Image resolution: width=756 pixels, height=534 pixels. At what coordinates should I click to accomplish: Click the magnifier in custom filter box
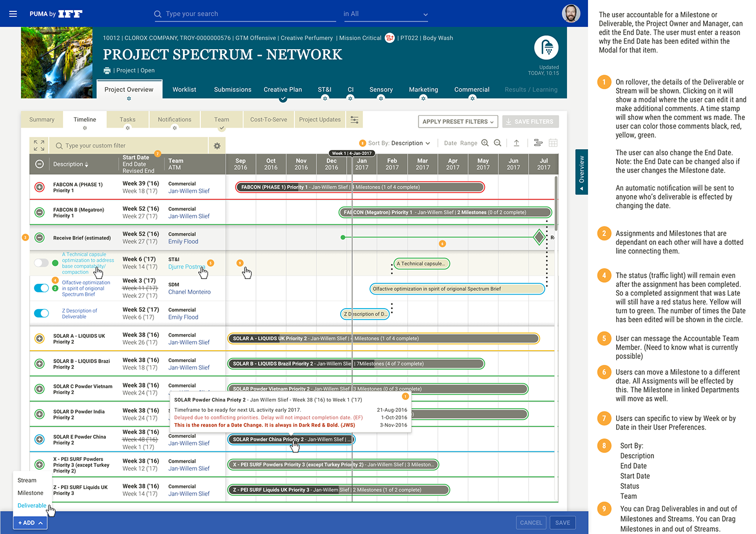point(59,145)
